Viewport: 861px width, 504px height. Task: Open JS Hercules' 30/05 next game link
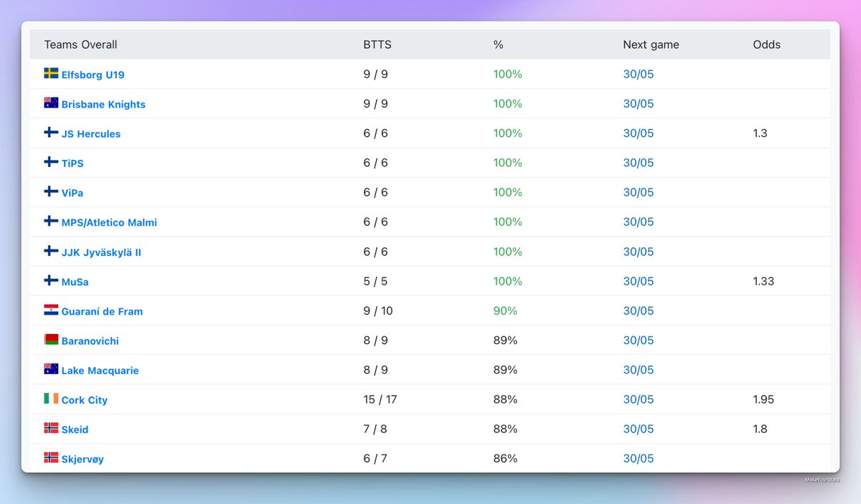639,133
